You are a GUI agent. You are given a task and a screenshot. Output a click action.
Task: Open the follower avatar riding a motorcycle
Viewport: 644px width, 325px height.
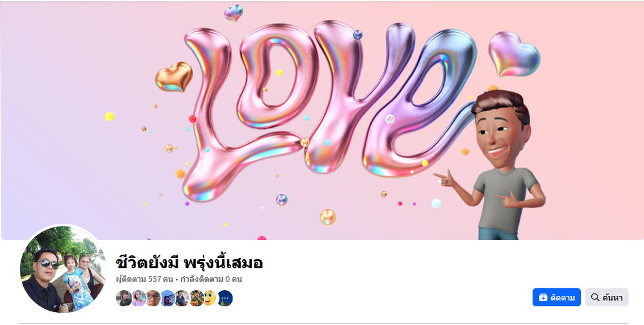point(167,299)
